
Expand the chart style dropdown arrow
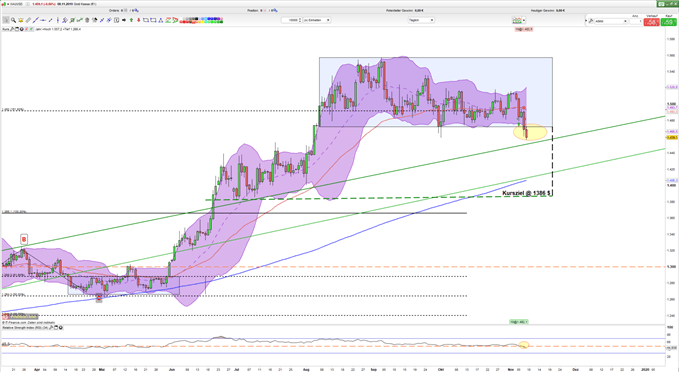(524, 20)
